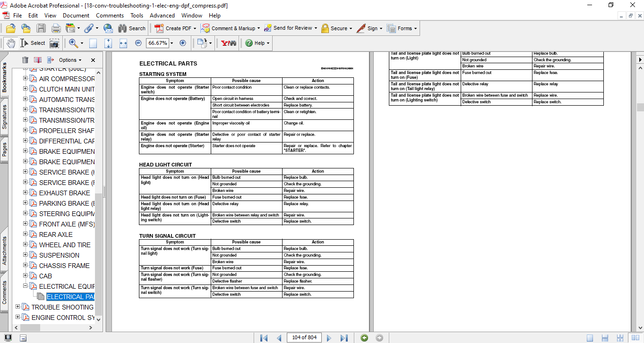Click the Create PDF button
Viewport: 644px width, 343px height.
pos(174,28)
